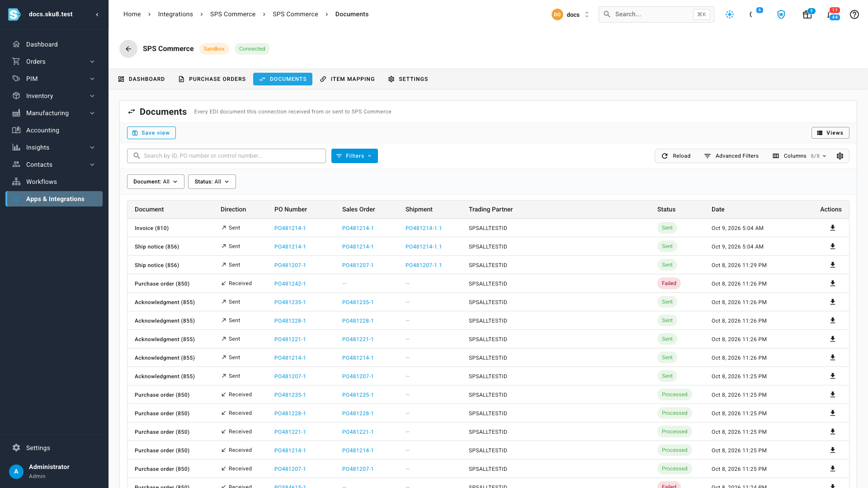Switch to the Purchase Orders tab
The width and height of the screenshot is (868, 488).
click(x=212, y=79)
